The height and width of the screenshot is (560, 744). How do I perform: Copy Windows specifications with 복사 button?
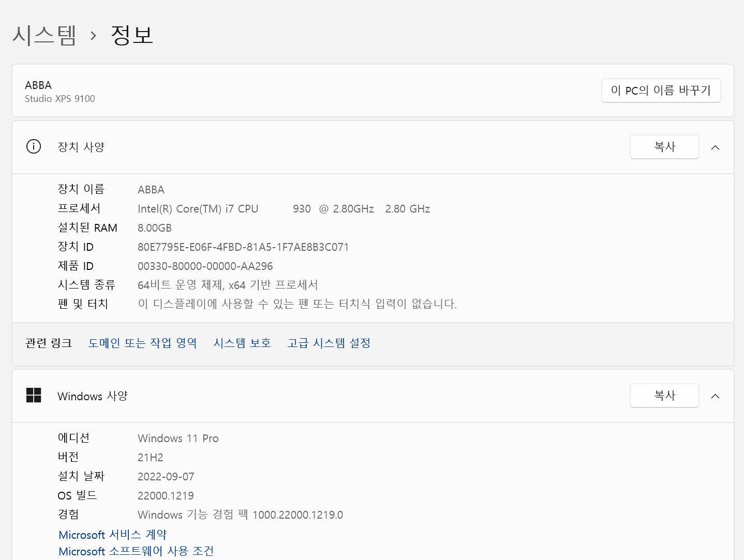pyautogui.click(x=664, y=396)
